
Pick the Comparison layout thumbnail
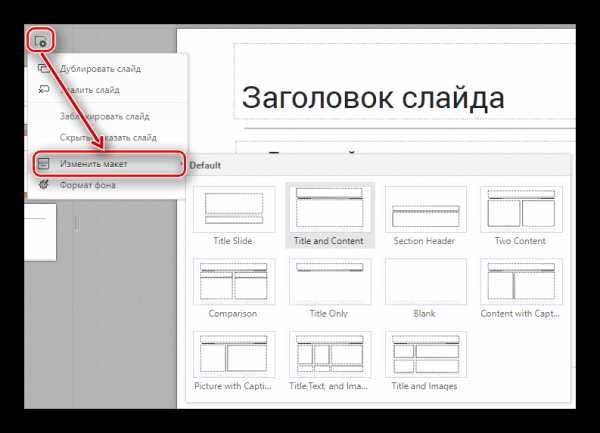pos(234,282)
